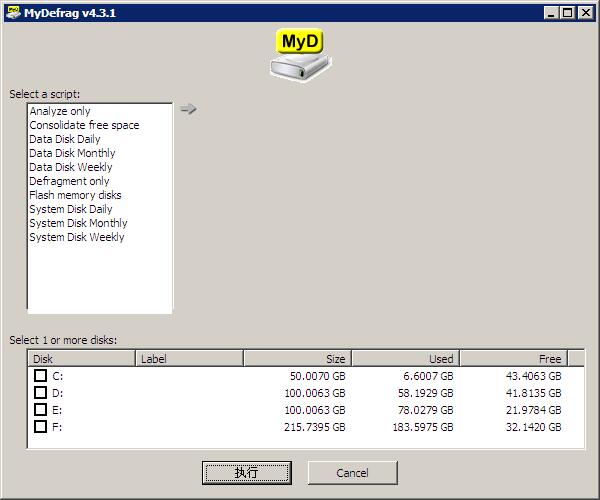
Task: Click used value 78.0279 GB
Action: [426, 410]
